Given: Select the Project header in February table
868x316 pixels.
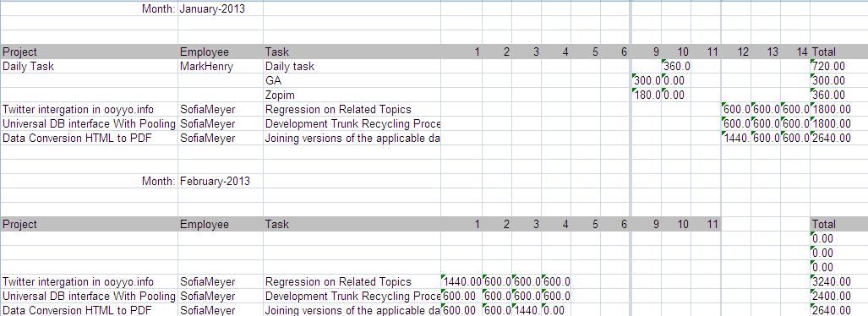Looking at the screenshot, I should tap(89, 224).
